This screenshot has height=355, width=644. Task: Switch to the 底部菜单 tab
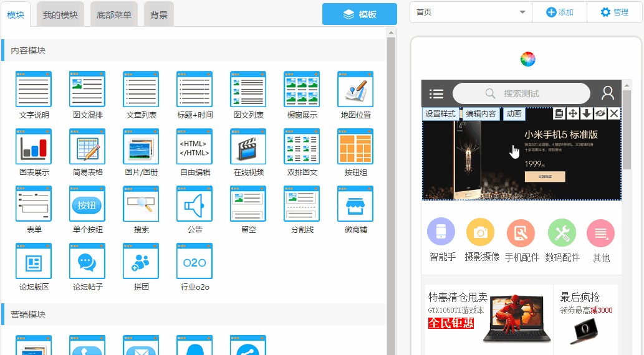click(x=114, y=14)
